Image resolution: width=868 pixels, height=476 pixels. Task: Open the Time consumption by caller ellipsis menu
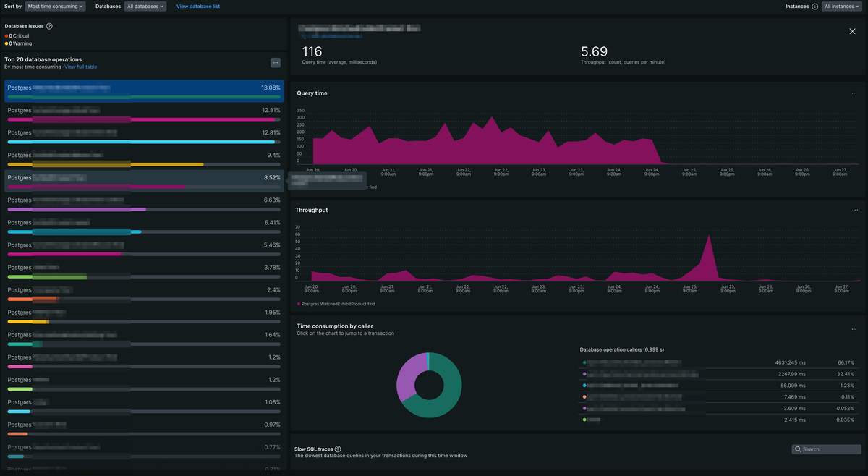(854, 329)
